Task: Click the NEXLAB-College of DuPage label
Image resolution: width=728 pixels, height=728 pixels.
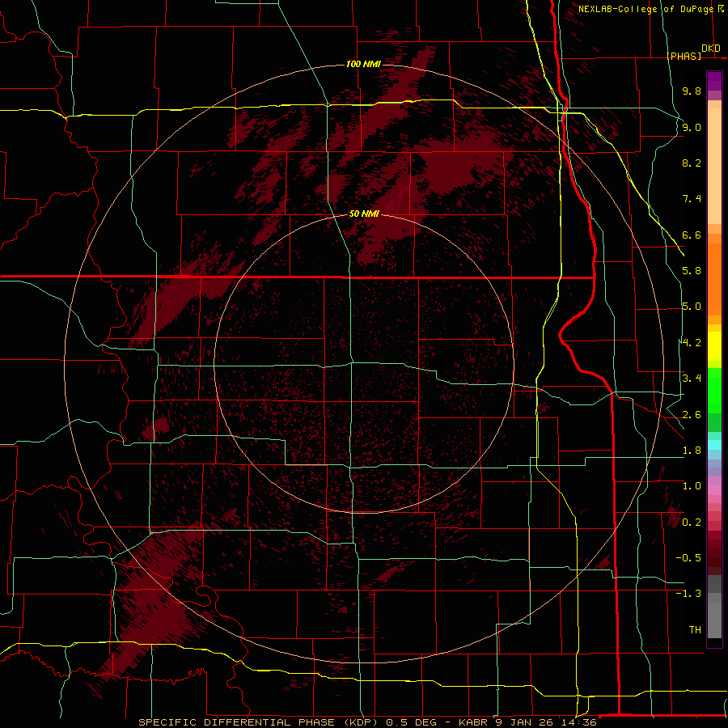Action: (647, 9)
